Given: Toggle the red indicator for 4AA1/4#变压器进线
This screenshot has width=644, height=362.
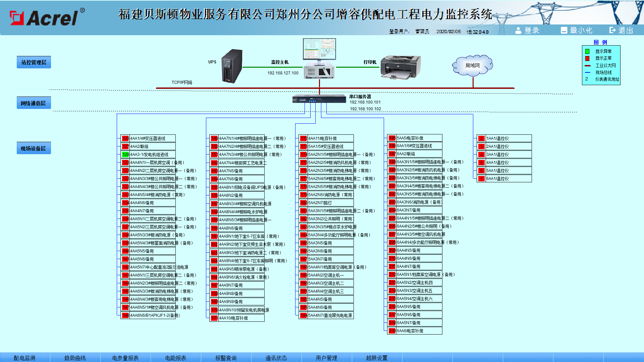Looking at the screenshot, I should pos(125,138).
